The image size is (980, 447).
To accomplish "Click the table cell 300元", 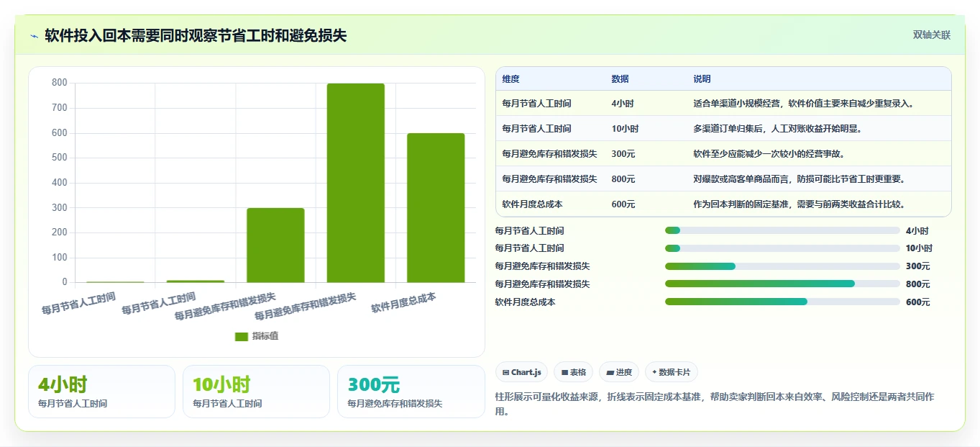I will point(623,154).
